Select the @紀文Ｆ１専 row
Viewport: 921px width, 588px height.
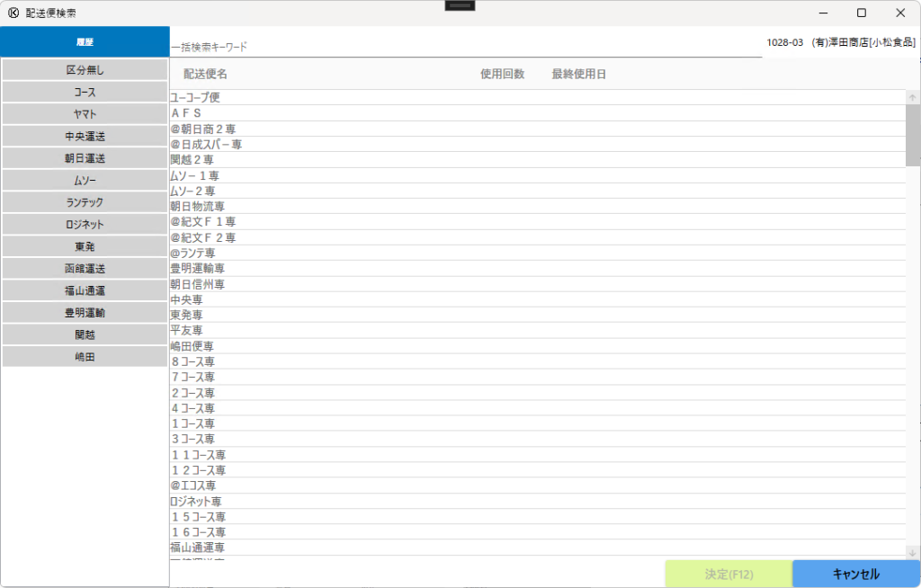538,222
